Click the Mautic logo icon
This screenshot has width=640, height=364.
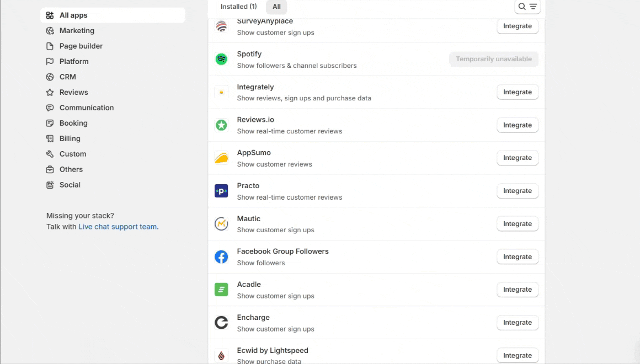pyautogui.click(x=221, y=224)
